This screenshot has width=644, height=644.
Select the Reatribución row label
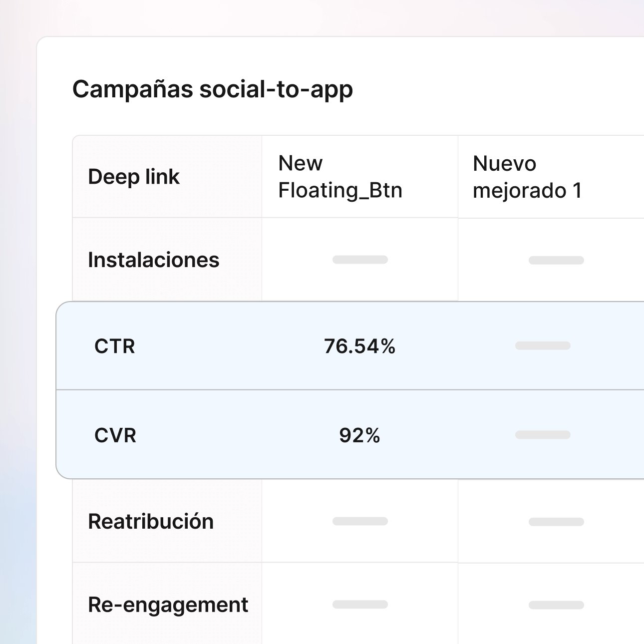click(151, 521)
